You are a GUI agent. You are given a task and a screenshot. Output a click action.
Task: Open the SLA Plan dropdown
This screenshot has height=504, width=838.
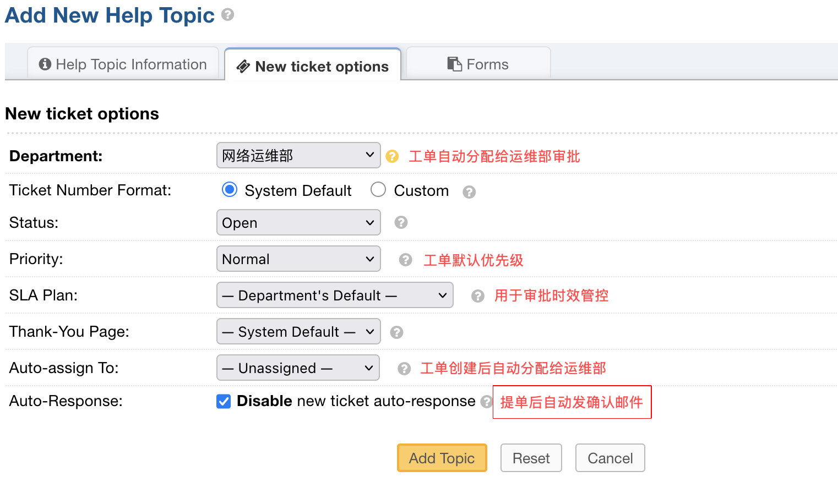pos(334,295)
